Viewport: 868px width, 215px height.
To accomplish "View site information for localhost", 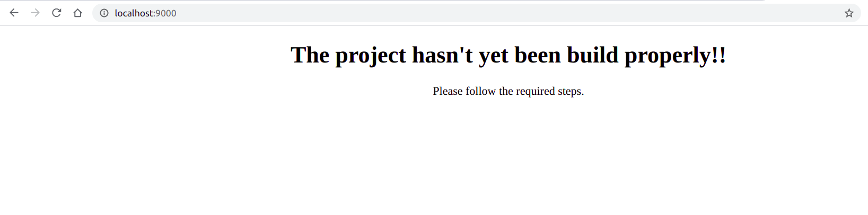I will (104, 13).
